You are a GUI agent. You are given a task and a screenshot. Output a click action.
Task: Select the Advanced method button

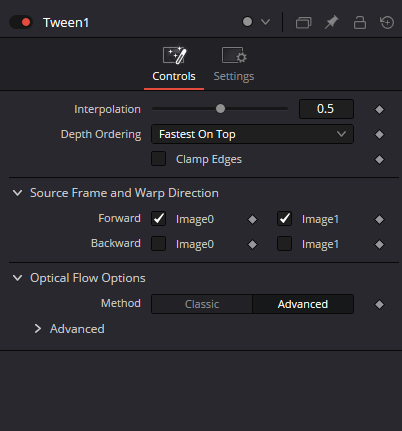point(303,304)
